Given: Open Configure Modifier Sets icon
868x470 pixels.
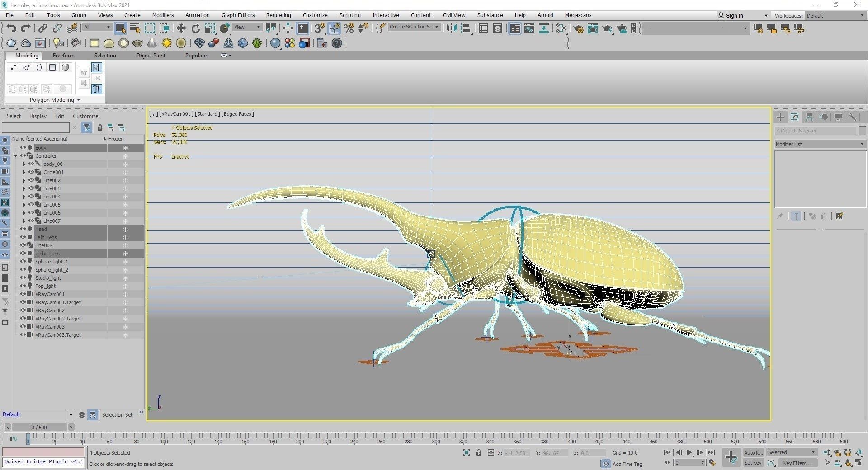Looking at the screenshot, I should coord(840,216).
